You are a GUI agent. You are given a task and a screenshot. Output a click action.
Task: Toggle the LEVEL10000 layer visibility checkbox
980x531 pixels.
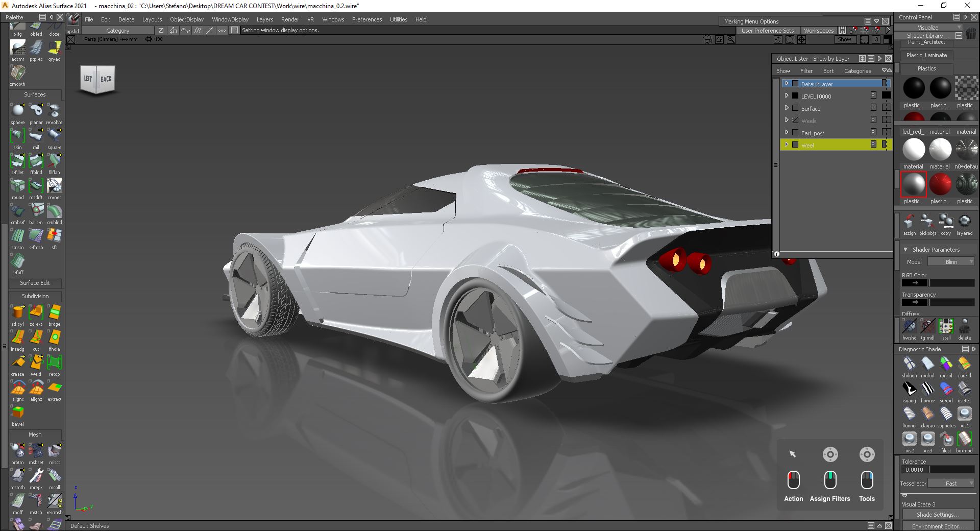796,95
